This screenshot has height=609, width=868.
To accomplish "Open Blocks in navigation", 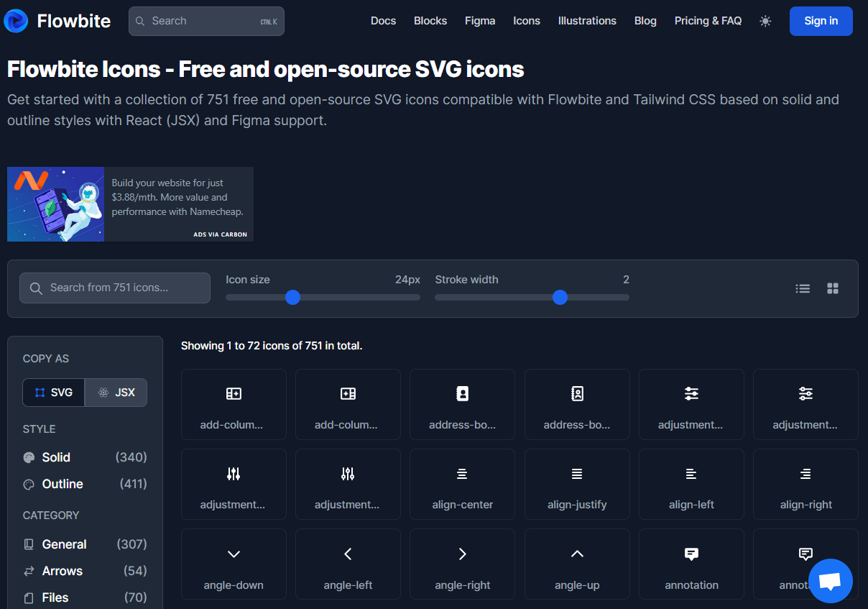I will tap(430, 21).
